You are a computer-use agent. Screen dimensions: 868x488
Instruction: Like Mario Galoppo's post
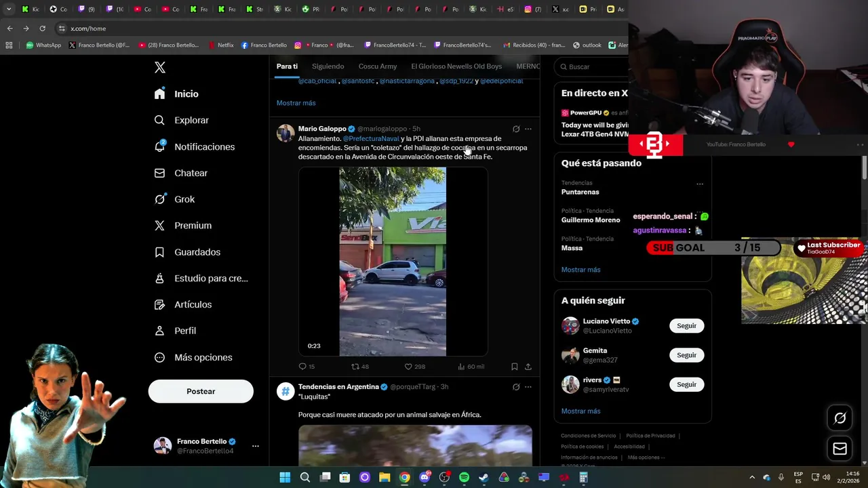point(414,367)
